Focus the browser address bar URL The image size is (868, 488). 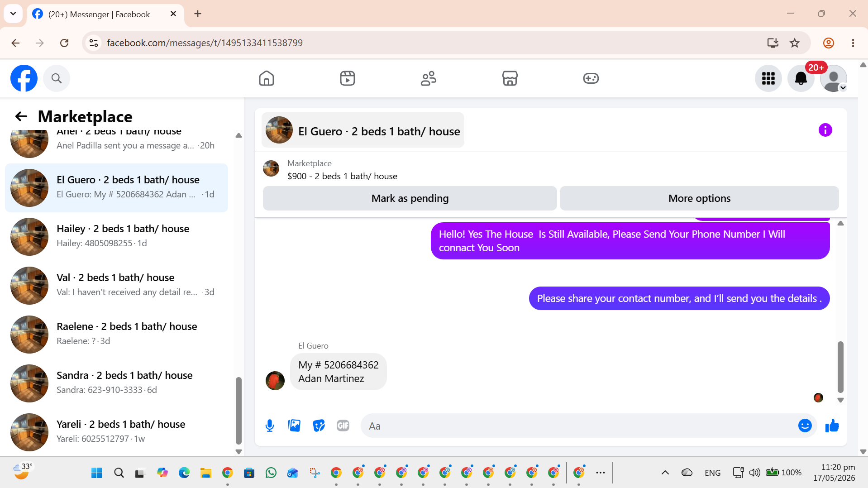[x=205, y=43]
